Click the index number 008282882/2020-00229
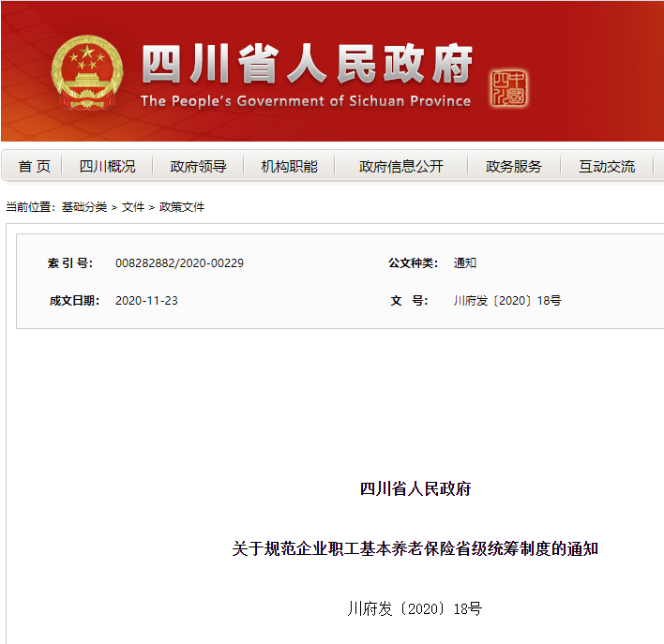The width and height of the screenshot is (664, 644). click(179, 263)
